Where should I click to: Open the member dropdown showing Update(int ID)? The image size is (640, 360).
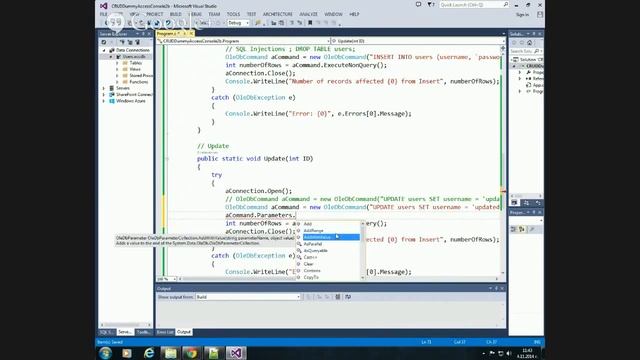[418, 41]
